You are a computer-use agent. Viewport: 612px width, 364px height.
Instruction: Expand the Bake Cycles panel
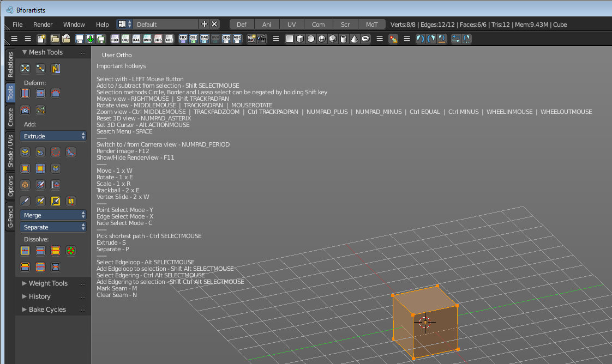coord(47,310)
